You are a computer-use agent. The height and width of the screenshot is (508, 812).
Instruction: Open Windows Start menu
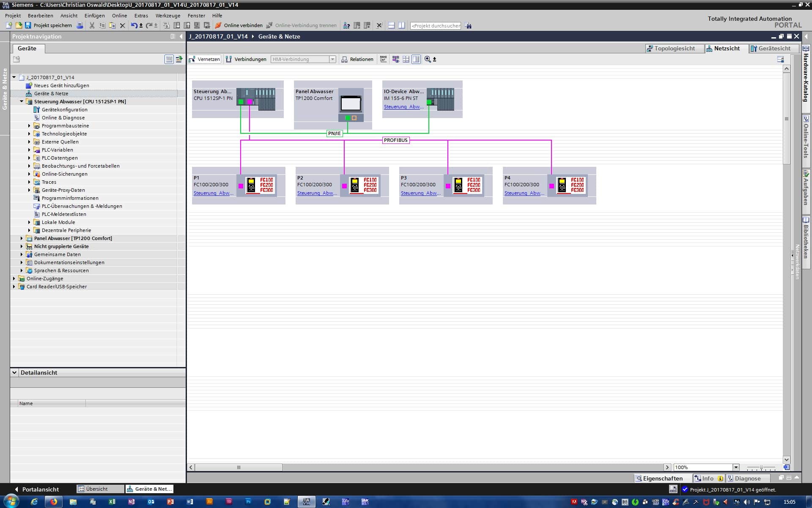[11, 502]
